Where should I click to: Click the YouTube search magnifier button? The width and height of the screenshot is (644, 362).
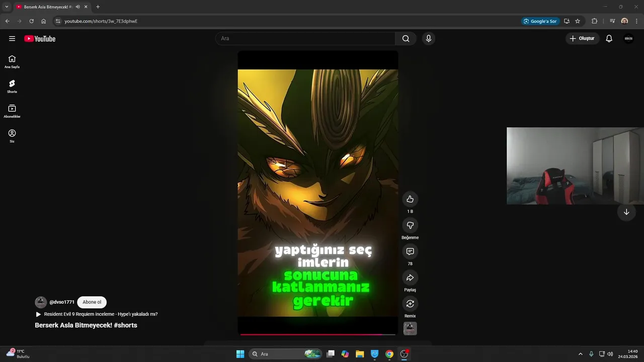(x=406, y=39)
